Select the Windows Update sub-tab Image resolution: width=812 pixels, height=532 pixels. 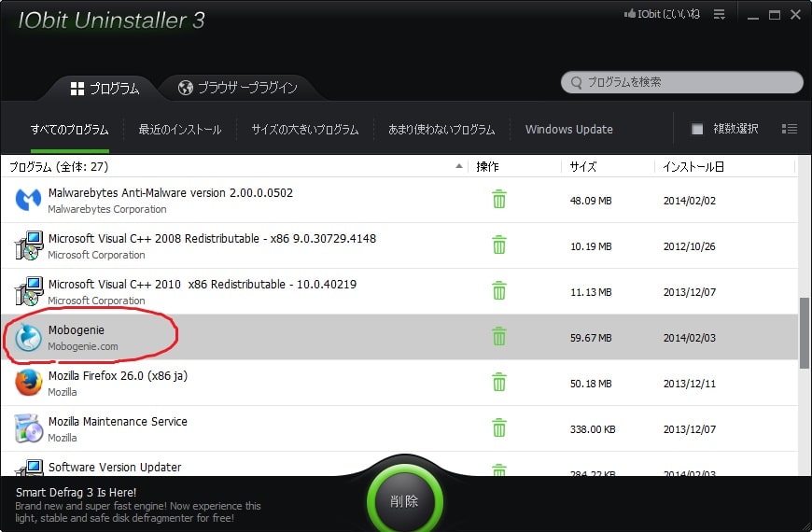(x=569, y=130)
